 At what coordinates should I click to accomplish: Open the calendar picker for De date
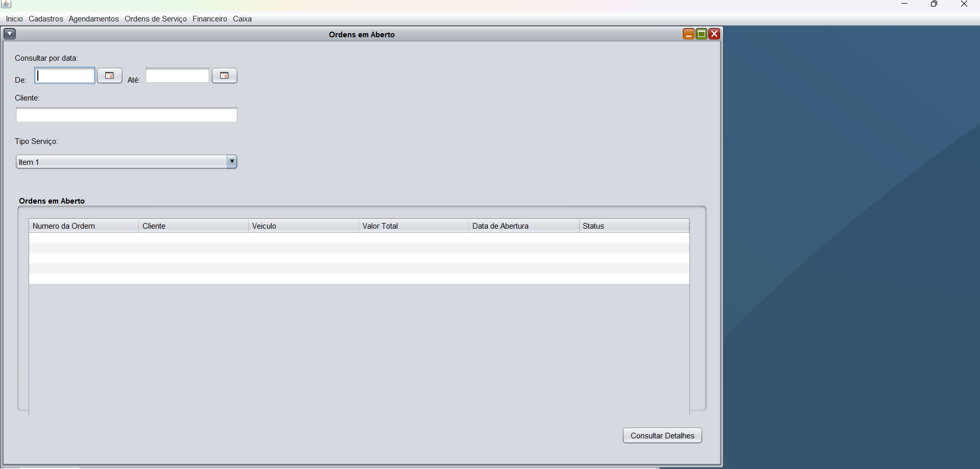tap(109, 76)
